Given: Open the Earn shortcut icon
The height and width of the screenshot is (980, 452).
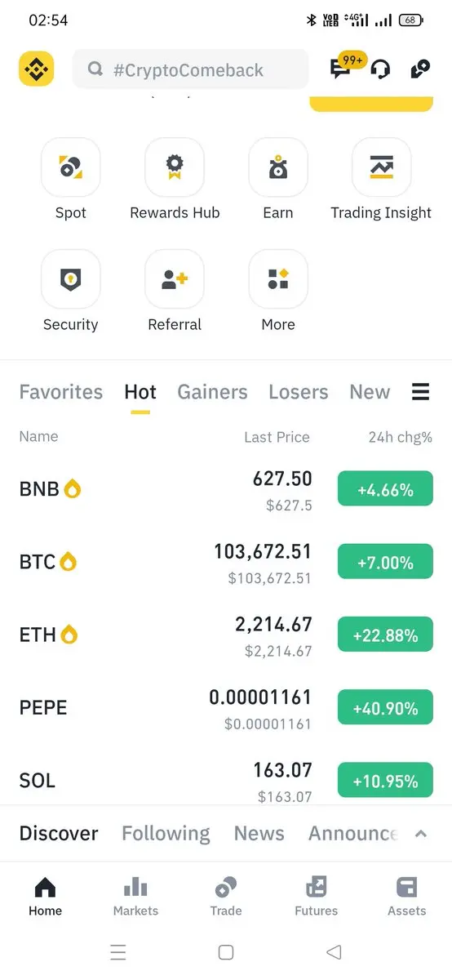Looking at the screenshot, I should 278,167.
